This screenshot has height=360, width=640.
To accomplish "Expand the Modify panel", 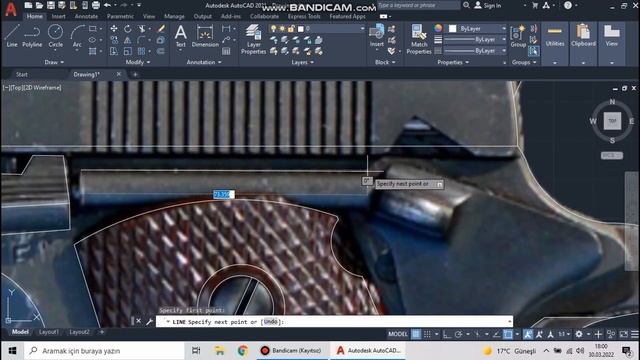I will point(138,62).
